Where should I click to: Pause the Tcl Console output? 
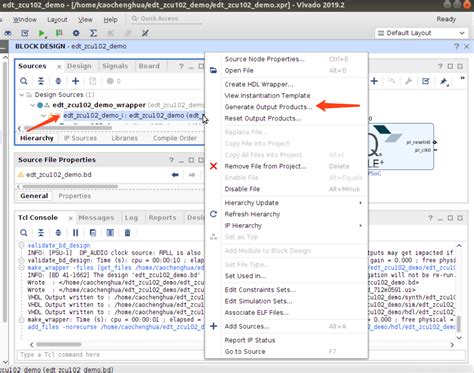pyautogui.click(x=76, y=233)
